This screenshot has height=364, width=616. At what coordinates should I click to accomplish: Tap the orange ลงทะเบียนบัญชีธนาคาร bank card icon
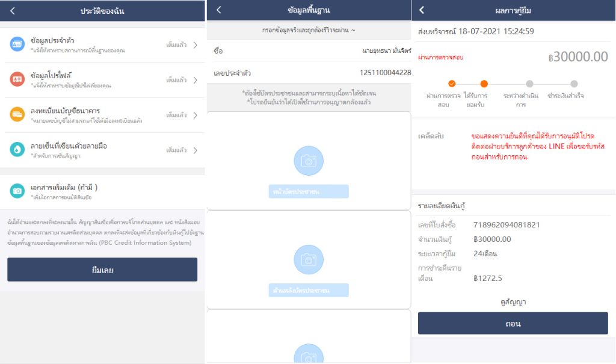17,114
